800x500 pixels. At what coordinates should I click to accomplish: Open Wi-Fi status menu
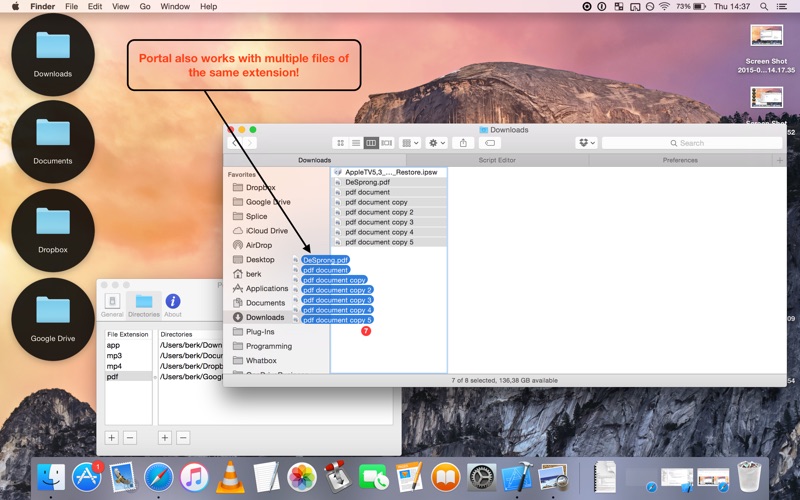point(664,7)
